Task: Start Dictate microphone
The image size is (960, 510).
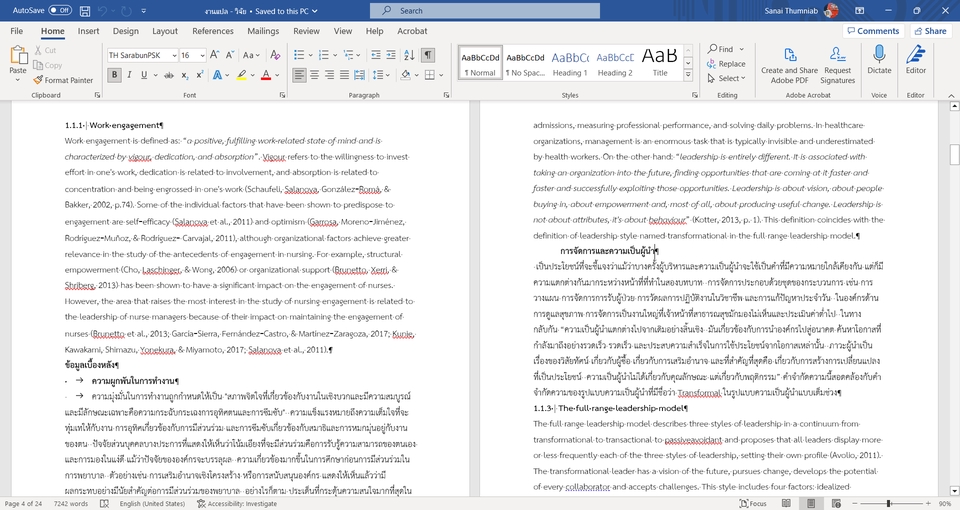Action: click(x=879, y=59)
